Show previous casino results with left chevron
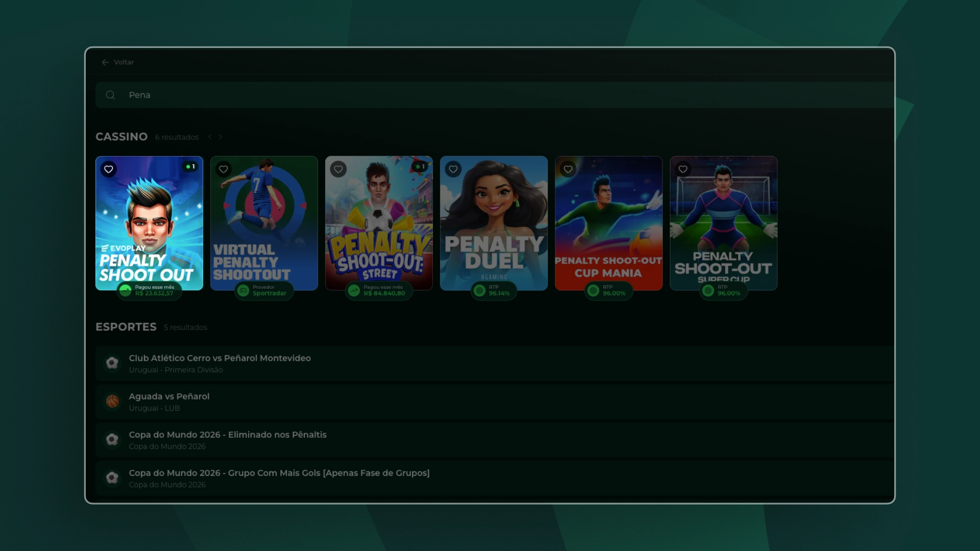The width and height of the screenshot is (980, 551). coord(210,137)
